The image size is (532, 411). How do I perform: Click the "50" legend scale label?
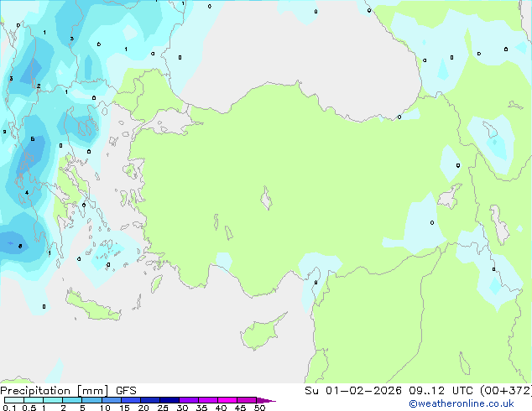[x=259, y=408]
